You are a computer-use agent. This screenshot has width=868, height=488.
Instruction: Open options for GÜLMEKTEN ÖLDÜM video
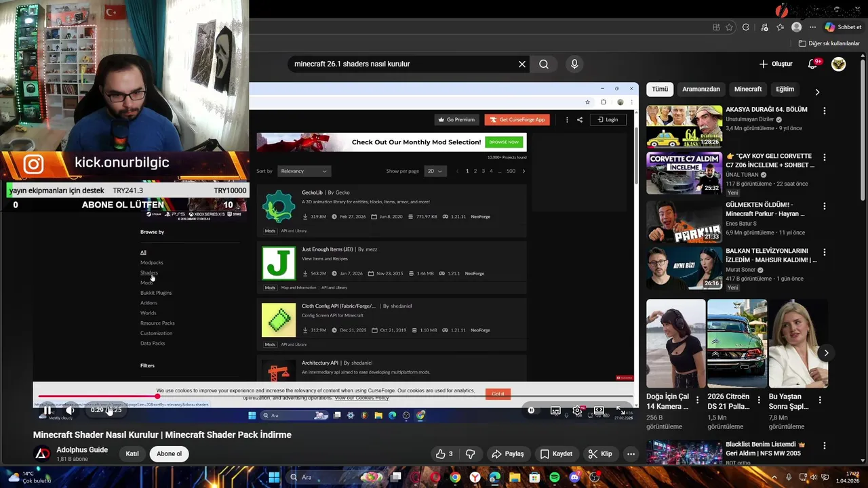coord(825,205)
